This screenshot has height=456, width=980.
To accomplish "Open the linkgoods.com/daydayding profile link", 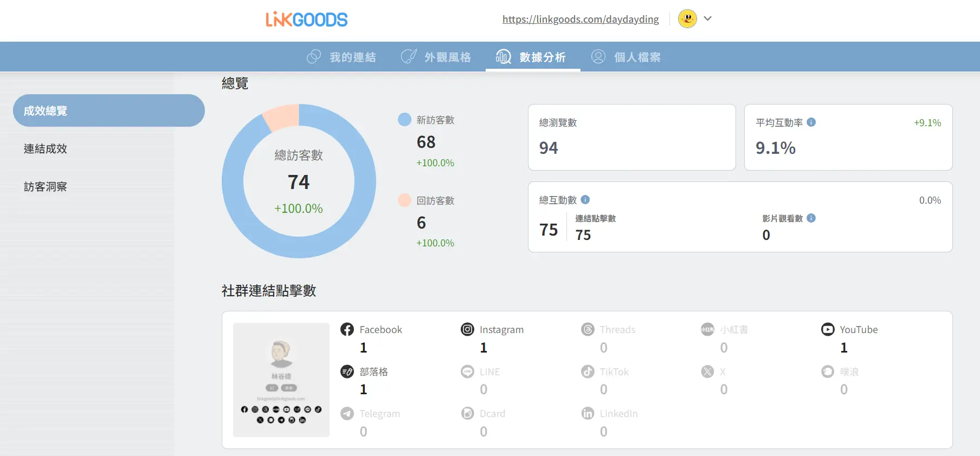I will (x=581, y=19).
